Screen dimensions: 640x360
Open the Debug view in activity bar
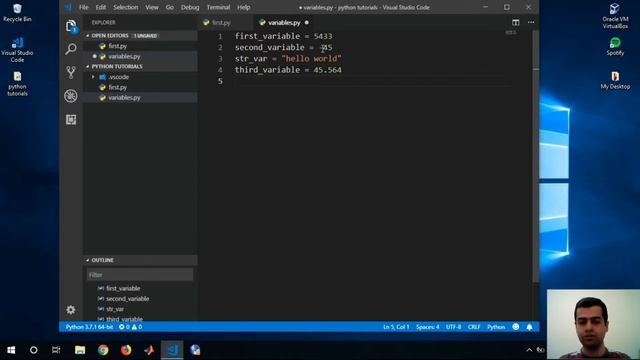(71, 96)
